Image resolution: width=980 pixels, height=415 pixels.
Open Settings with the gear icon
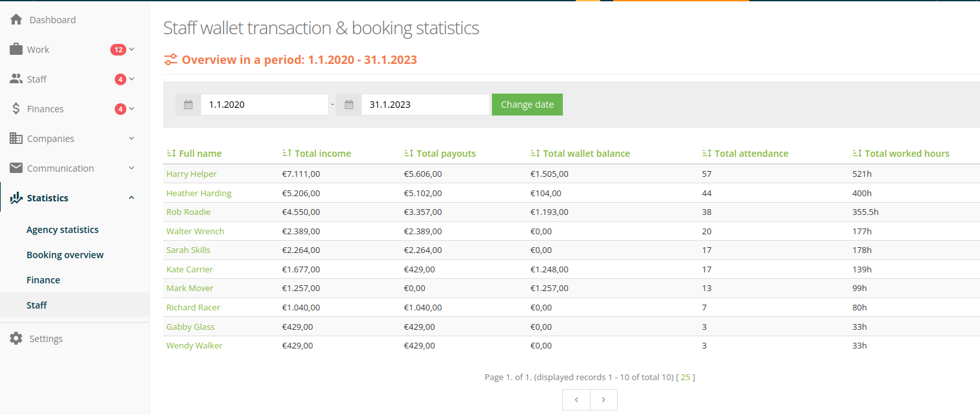point(16,338)
